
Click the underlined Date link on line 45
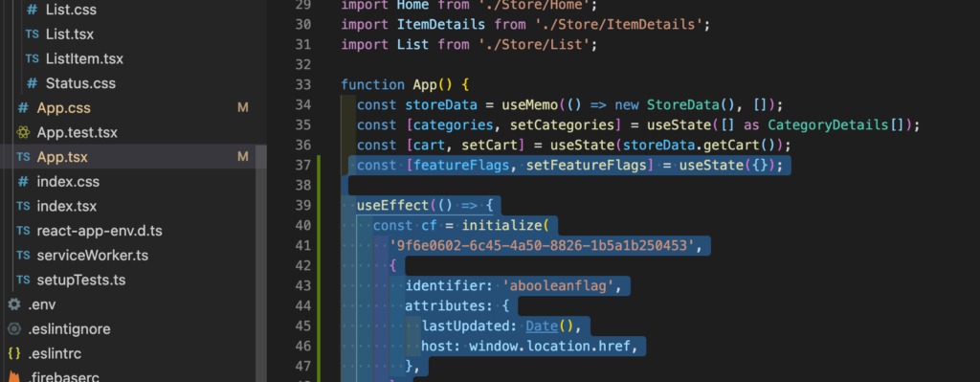(542, 326)
